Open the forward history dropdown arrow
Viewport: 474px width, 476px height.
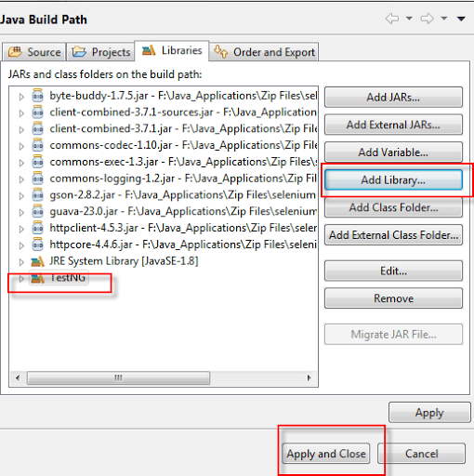(x=444, y=19)
